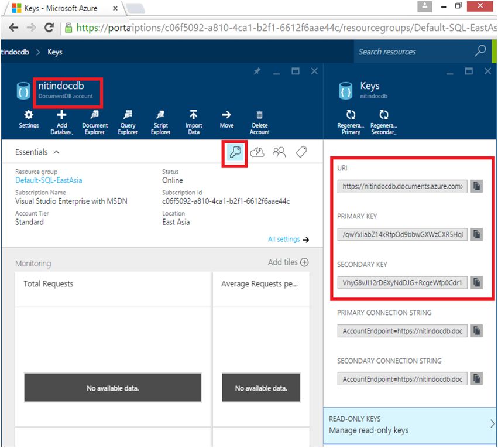
Task: Launch the Query Explorer
Action: (128, 119)
